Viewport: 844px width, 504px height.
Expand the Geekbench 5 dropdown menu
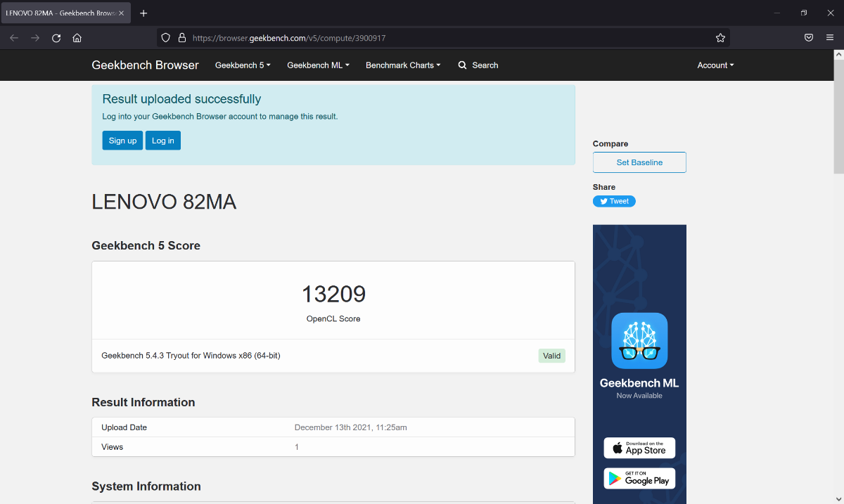[x=243, y=65]
